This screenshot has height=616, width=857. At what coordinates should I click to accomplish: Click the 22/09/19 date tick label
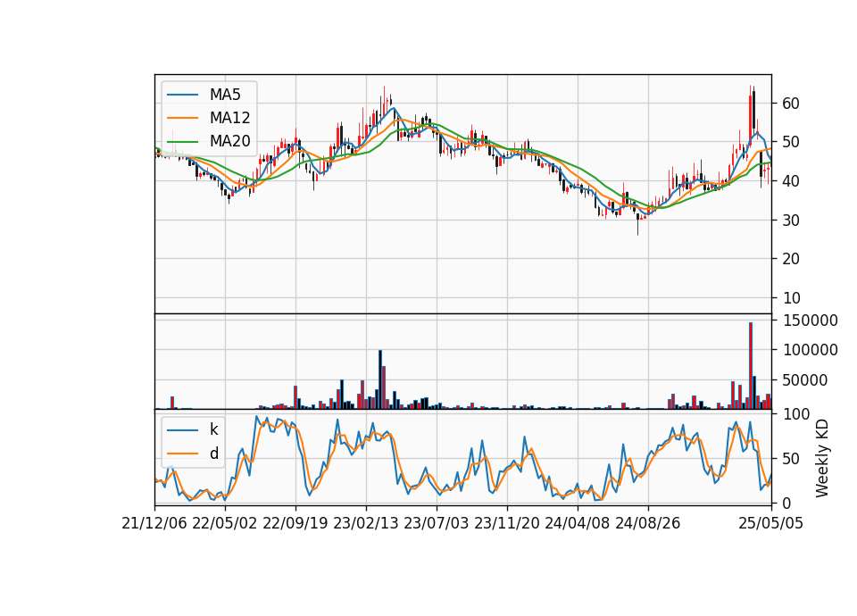[295, 524]
